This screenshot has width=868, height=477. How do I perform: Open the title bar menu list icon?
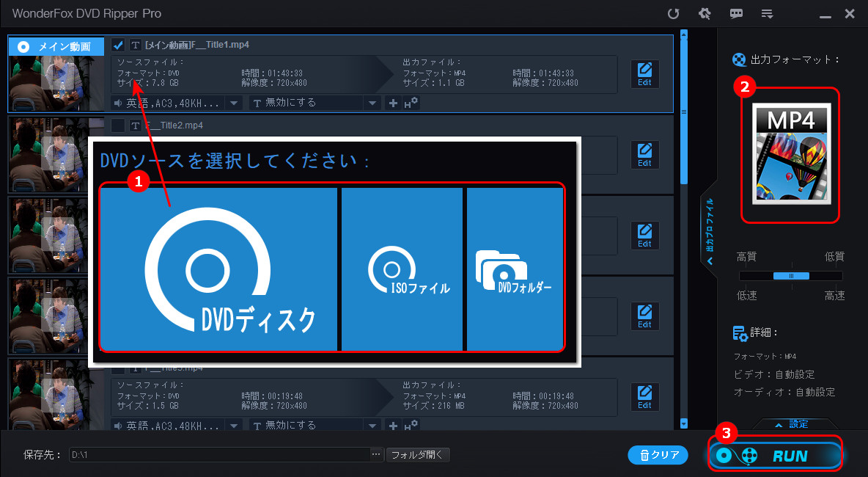coord(767,14)
